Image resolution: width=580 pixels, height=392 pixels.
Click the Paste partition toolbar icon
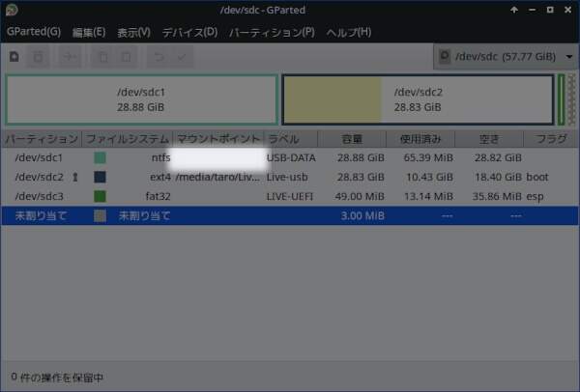(126, 57)
